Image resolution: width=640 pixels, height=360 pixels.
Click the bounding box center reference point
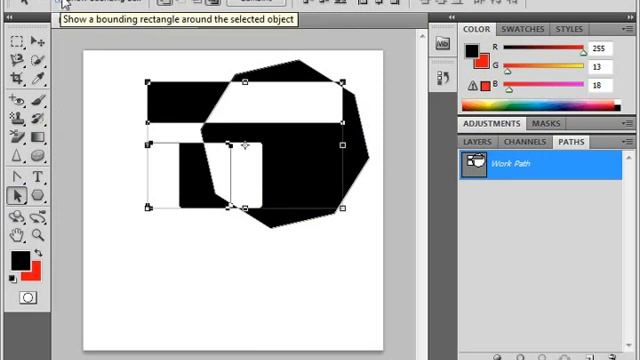[245, 145]
